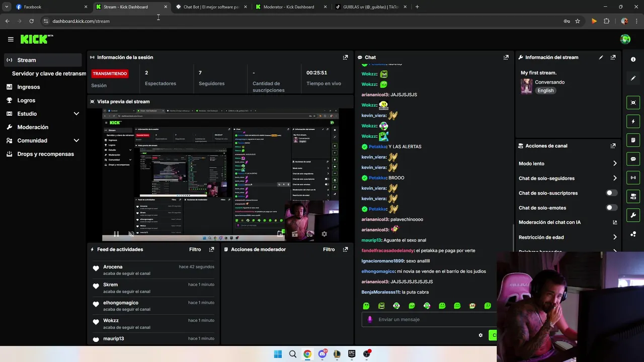Screen dimensions: 644x362
Task: Bookmark this page with the star icon
Action: tap(578, 21)
